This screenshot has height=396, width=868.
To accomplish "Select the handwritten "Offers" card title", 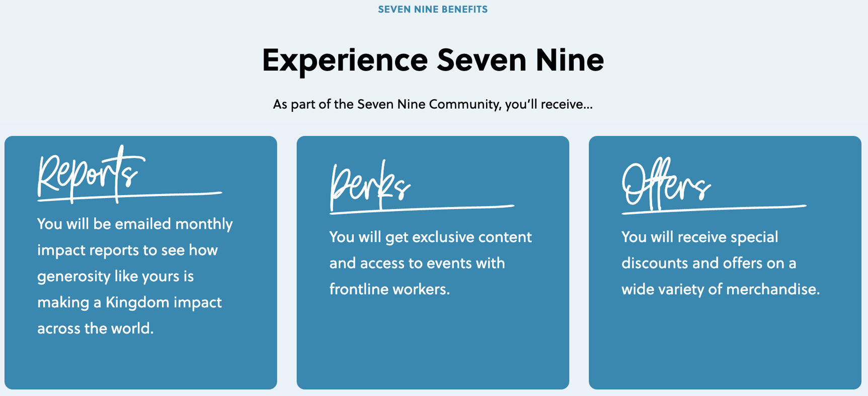I will click(665, 185).
